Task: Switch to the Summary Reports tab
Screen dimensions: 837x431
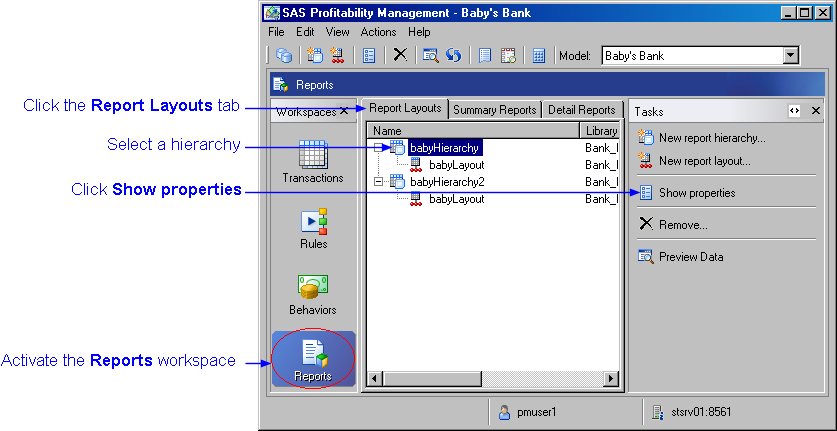Action: click(495, 110)
